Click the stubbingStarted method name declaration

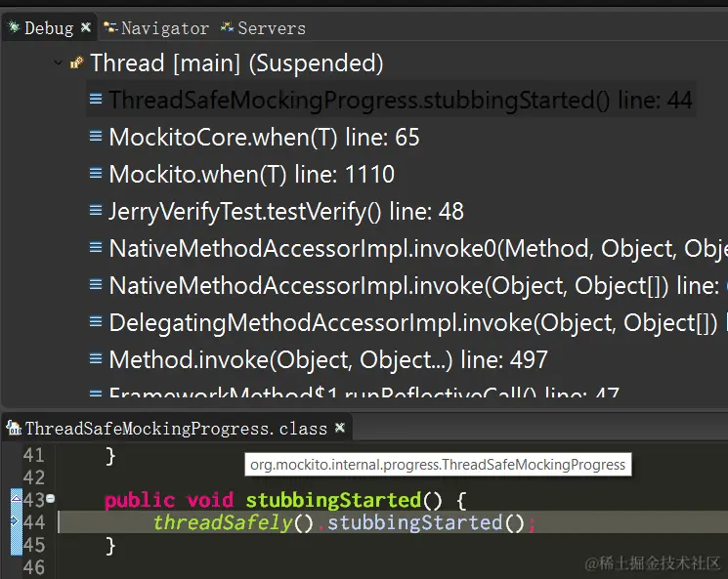click(333, 500)
